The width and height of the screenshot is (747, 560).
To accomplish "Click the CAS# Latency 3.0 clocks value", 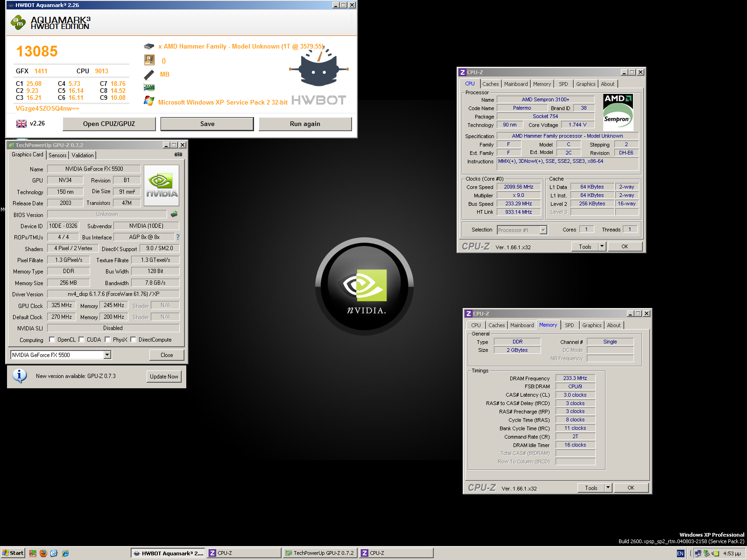I will [x=575, y=395].
